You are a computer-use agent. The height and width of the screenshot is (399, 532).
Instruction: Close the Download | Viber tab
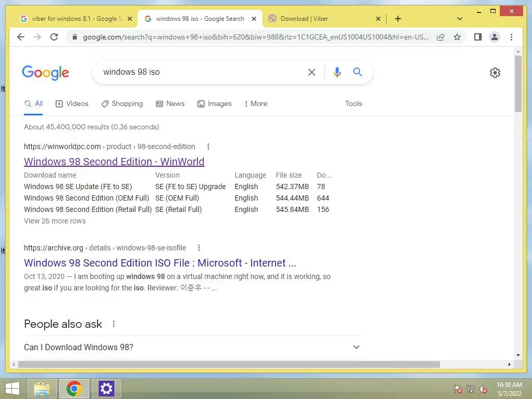click(378, 19)
